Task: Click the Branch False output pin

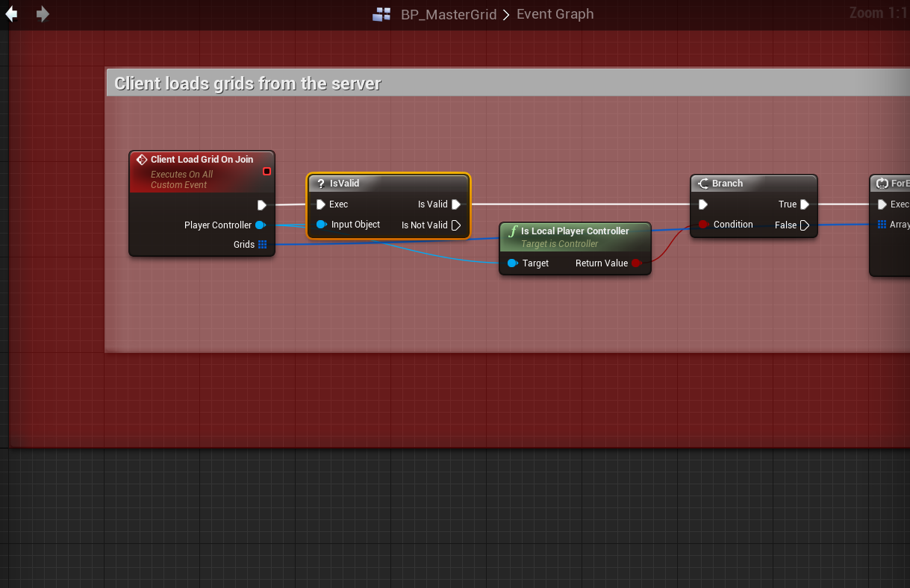Action: (x=804, y=225)
